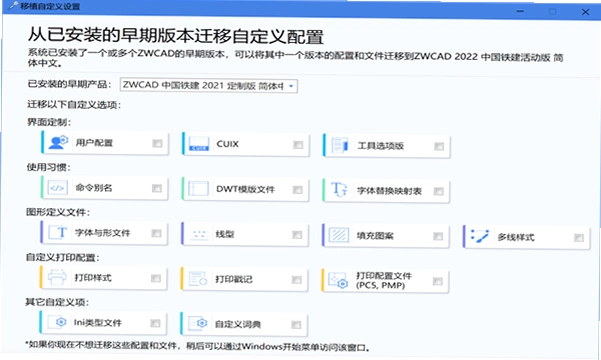Check the Ini类型文件 checkbox
Image resolution: width=601 pixels, height=360 pixels.
tap(156, 323)
